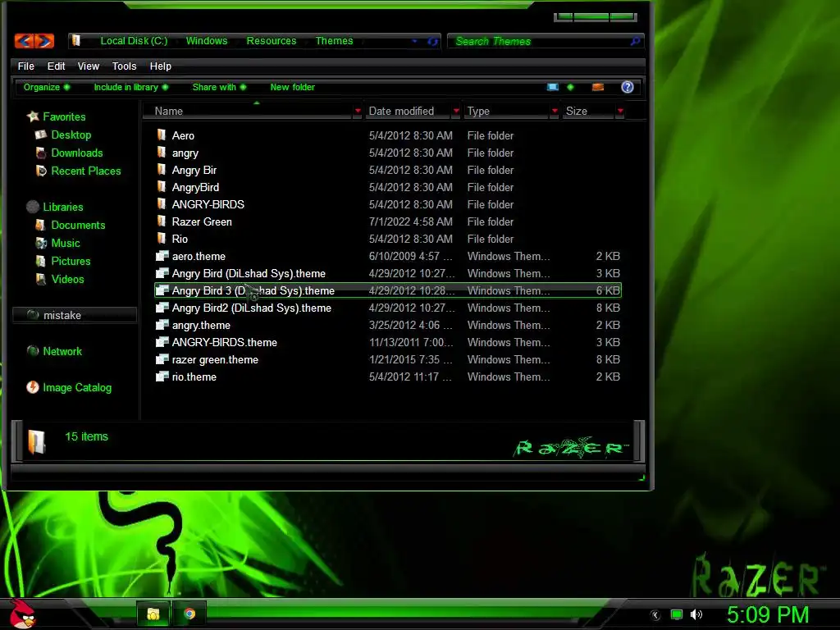The height and width of the screenshot is (630, 840).
Task: Select 'Angry Bird (DiLshad Sys).theme' file
Action: (x=388, y=273)
